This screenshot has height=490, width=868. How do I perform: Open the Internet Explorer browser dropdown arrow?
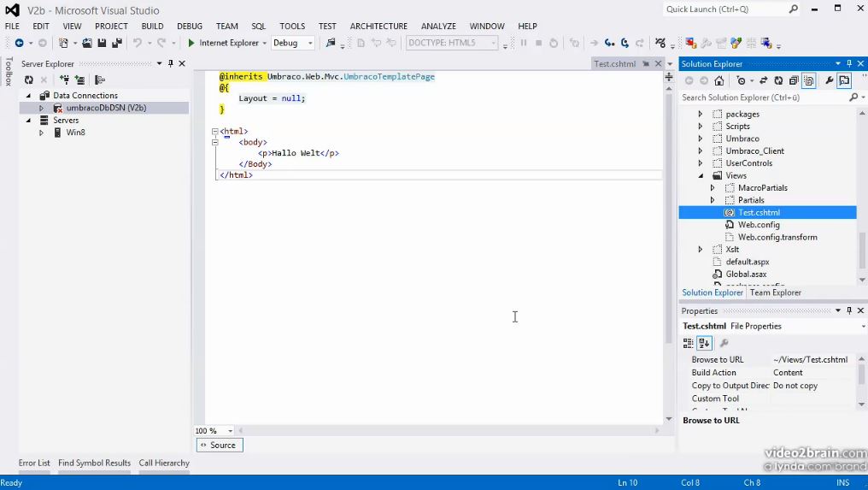coord(265,43)
